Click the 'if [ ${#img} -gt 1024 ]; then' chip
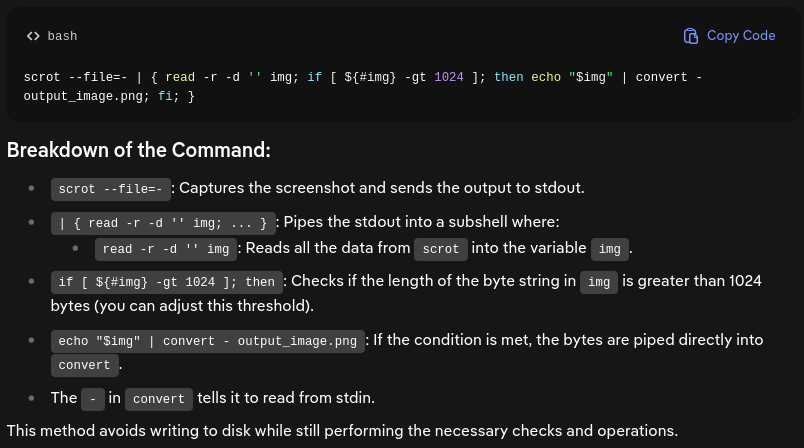Viewport: 804px width, 448px height. (x=167, y=282)
